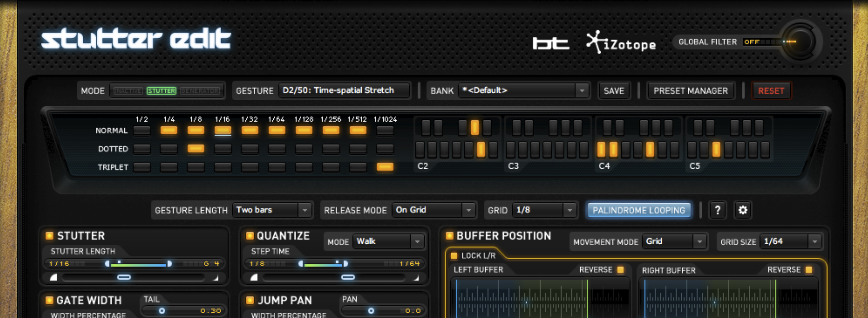Toggle the Lock L/R checkbox

(x=454, y=256)
